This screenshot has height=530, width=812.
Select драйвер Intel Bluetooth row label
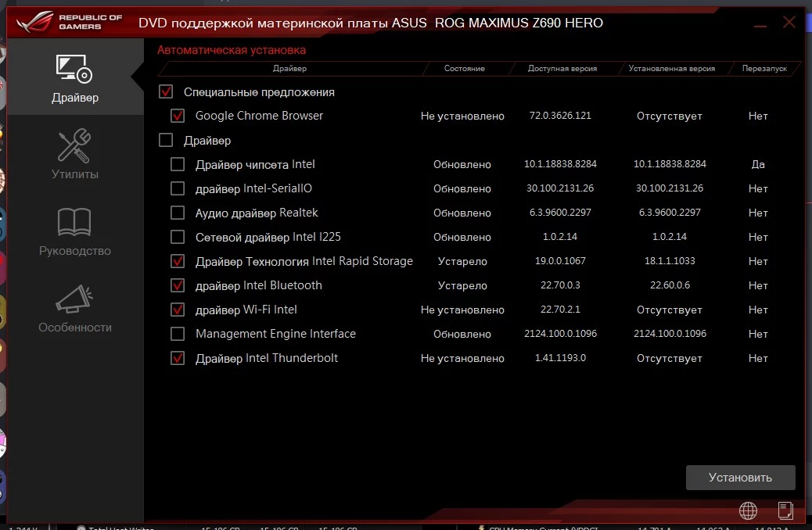[x=258, y=285]
